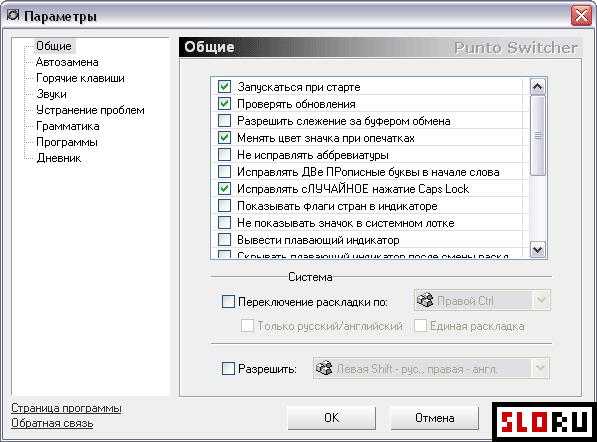The height and width of the screenshot is (442, 597).
Task: Click the options list scrollbar thumb
Action: click(x=537, y=136)
